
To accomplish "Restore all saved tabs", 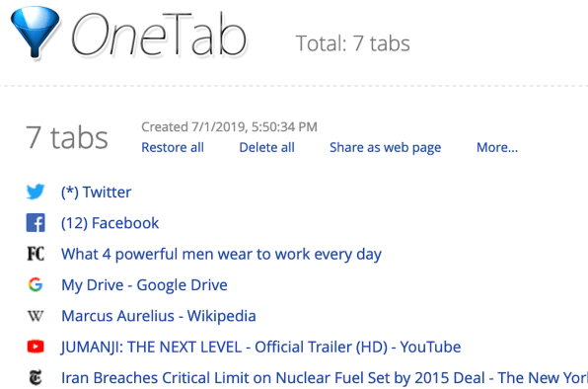I will (173, 147).
